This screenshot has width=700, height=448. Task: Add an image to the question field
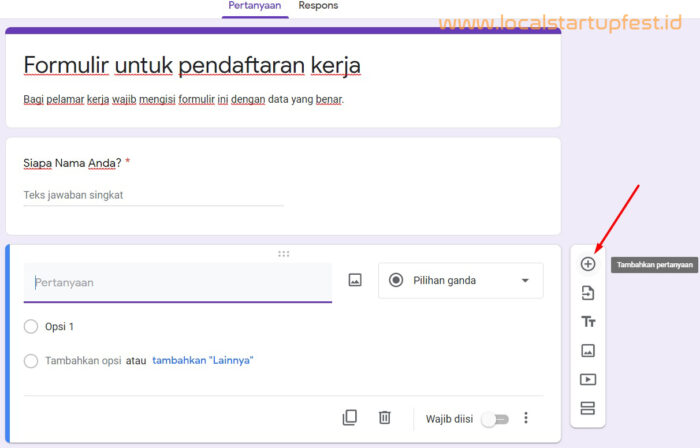[355, 281]
